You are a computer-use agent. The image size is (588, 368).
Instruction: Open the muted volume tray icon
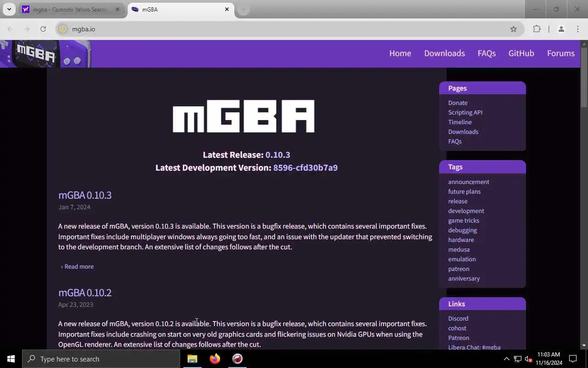528,359
